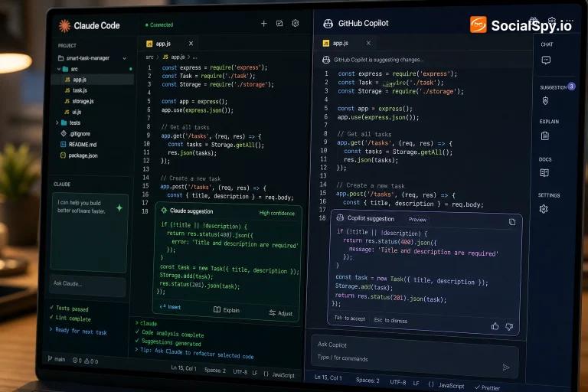Open the Explain clipboard icon
The height and width of the screenshot is (392, 588).
pyautogui.click(x=545, y=136)
